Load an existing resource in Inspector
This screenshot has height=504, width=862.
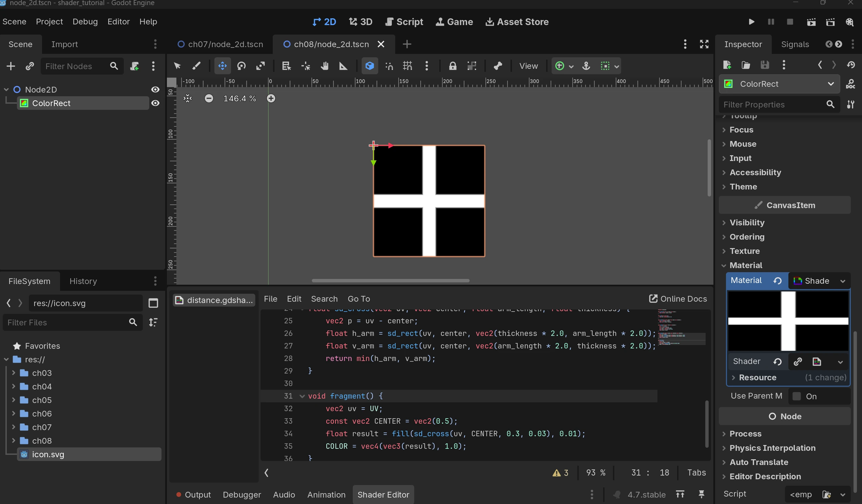tap(746, 65)
